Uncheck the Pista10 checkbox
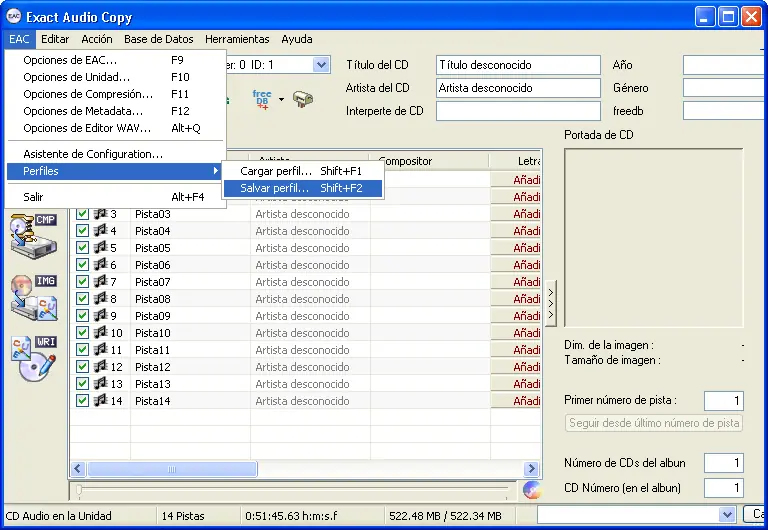The image size is (768, 530). point(82,333)
